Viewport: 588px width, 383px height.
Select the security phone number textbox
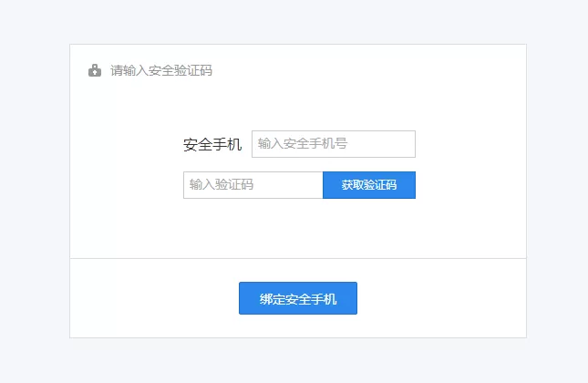[334, 144]
